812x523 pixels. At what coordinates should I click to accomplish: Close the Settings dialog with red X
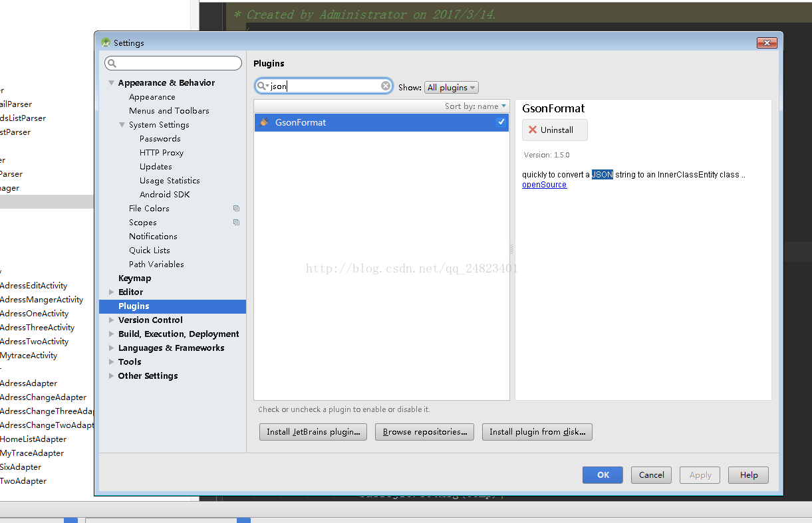tap(767, 43)
